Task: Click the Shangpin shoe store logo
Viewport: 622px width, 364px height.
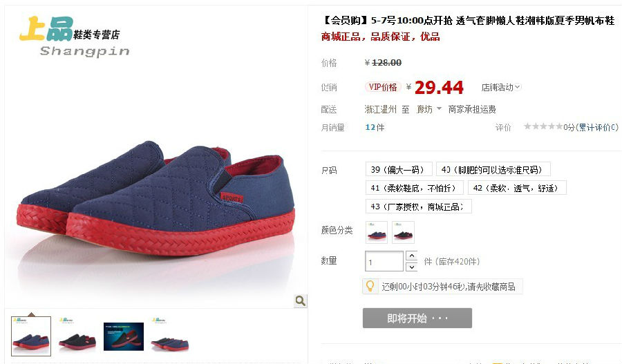Action: (75, 37)
